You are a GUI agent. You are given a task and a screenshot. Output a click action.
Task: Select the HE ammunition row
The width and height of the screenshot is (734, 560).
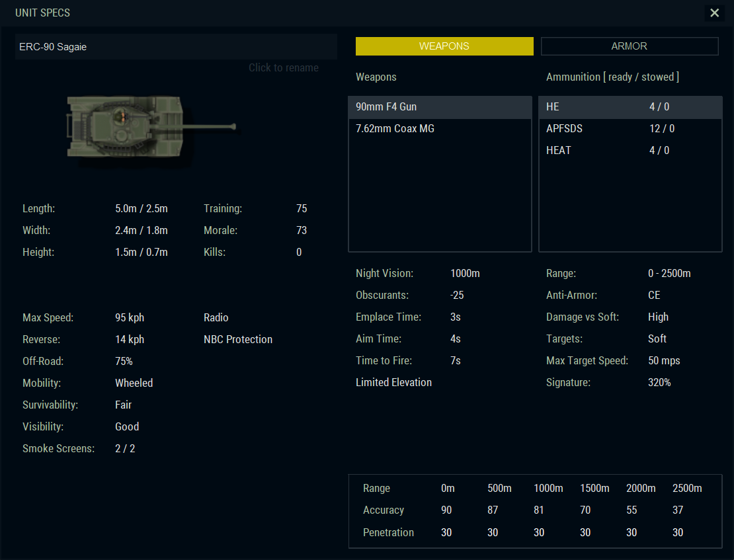(x=630, y=107)
